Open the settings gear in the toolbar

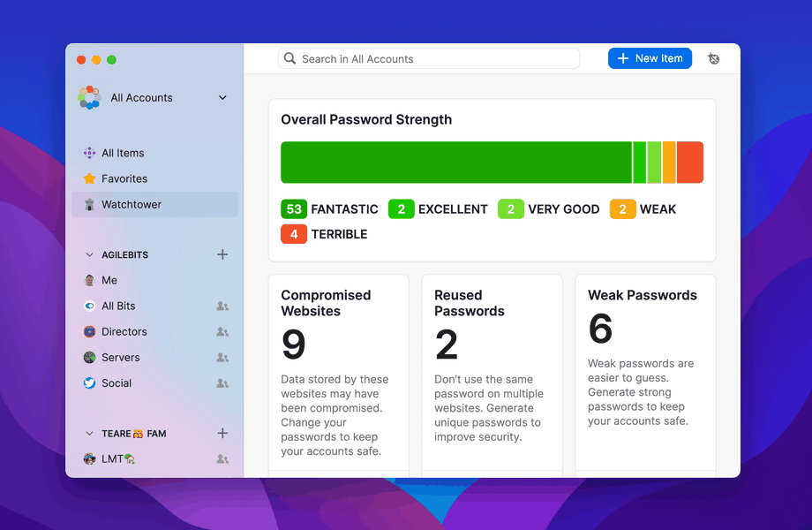tap(713, 57)
